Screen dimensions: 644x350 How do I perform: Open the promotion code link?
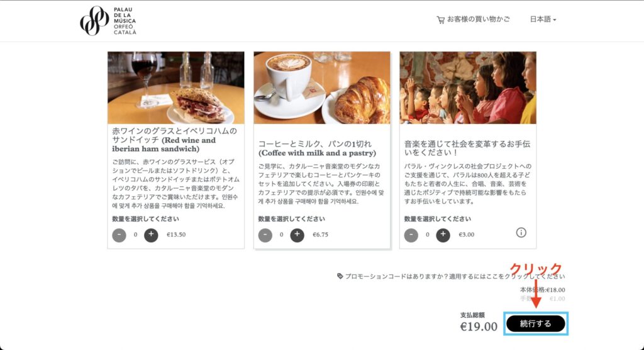point(455,276)
